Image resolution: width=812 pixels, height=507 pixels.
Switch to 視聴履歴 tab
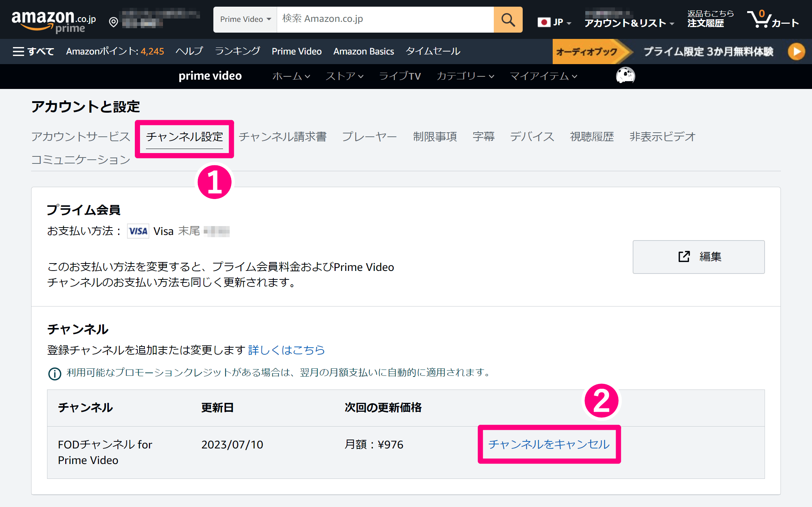pos(592,136)
